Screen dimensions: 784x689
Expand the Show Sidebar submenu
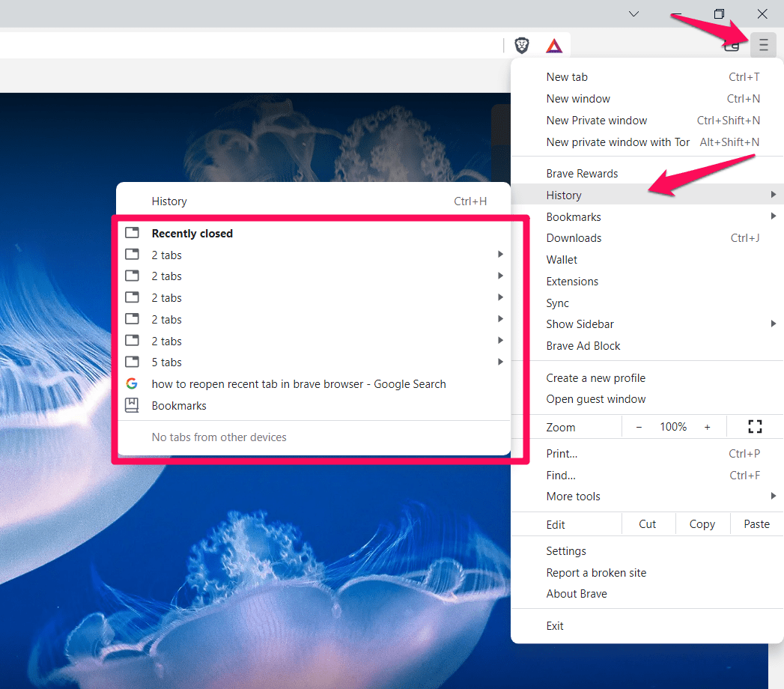(773, 324)
